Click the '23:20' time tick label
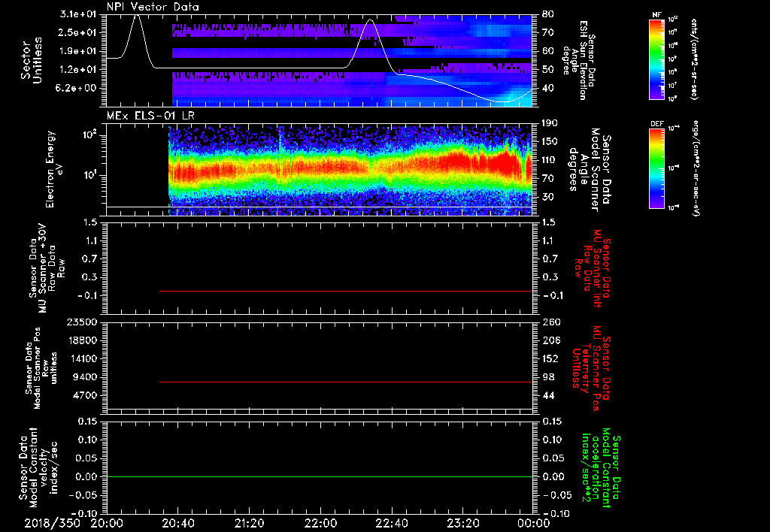 coord(463,523)
